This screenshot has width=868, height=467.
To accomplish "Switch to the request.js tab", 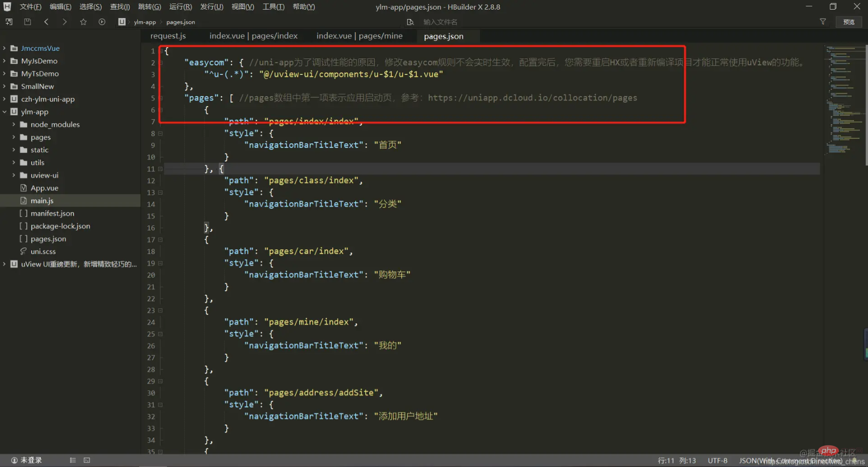I will click(168, 36).
